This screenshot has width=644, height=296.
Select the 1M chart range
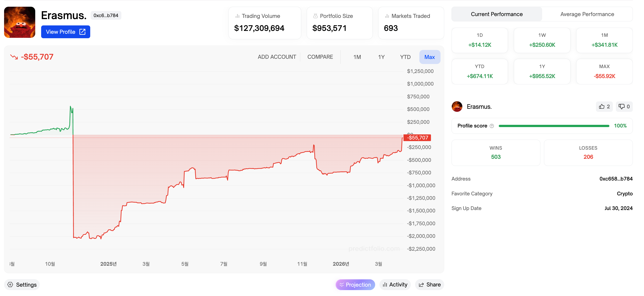357,57
